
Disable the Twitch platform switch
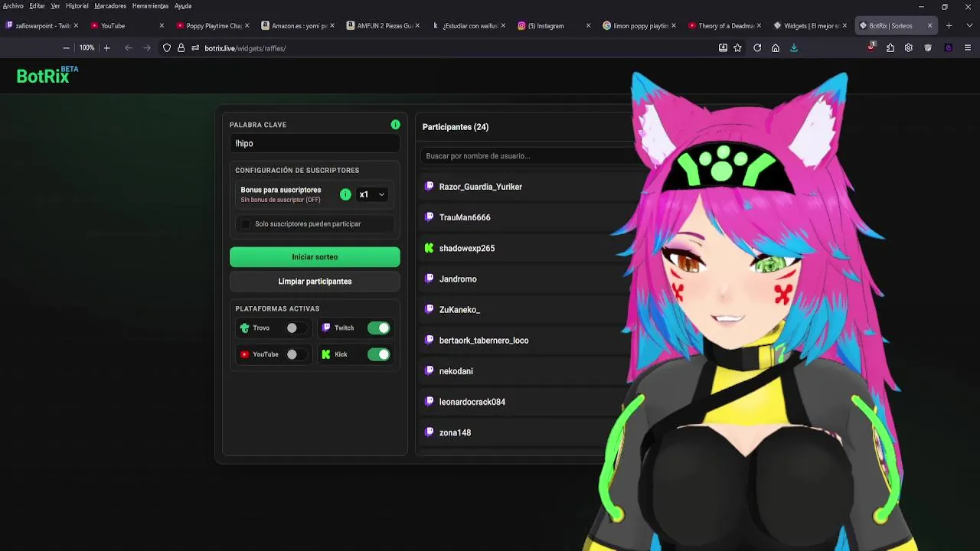point(379,328)
